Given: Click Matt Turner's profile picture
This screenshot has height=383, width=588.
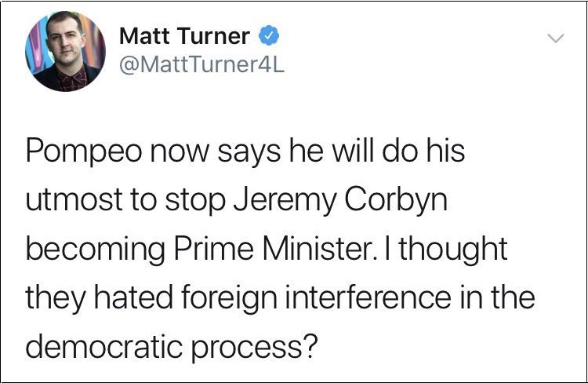Looking at the screenshot, I should click(x=66, y=51).
